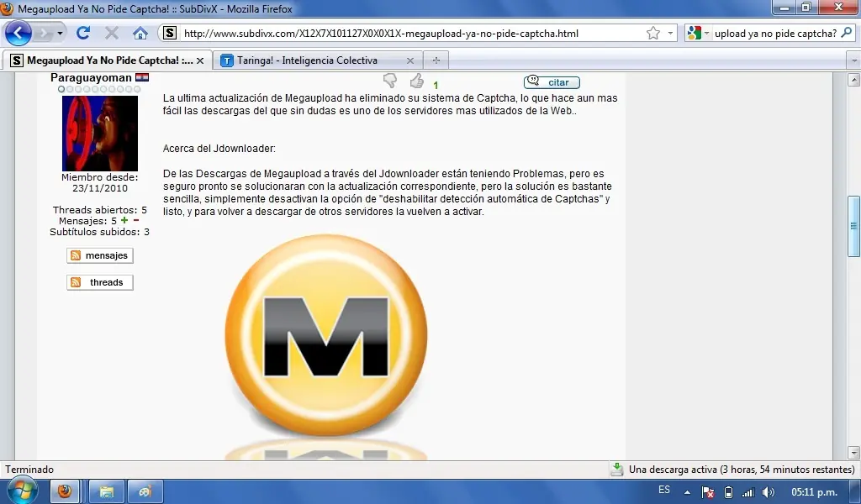Click the volume speaker tray icon
The image size is (861, 504).
click(769, 492)
